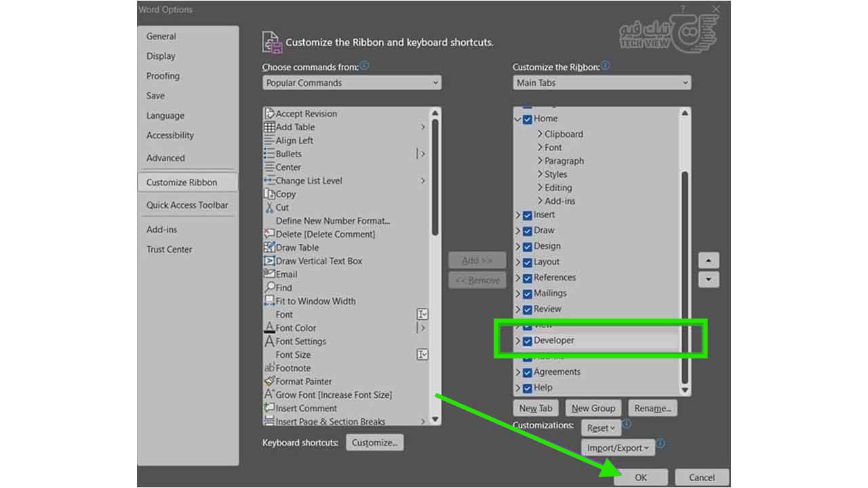Uncheck the References tab checkbox

point(528,278)
